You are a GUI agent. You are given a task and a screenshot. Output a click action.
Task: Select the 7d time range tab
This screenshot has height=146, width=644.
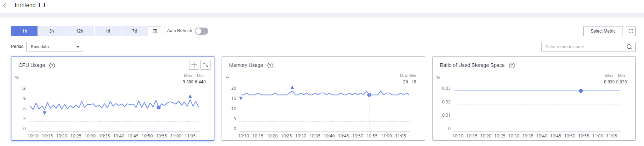(135, 31)
